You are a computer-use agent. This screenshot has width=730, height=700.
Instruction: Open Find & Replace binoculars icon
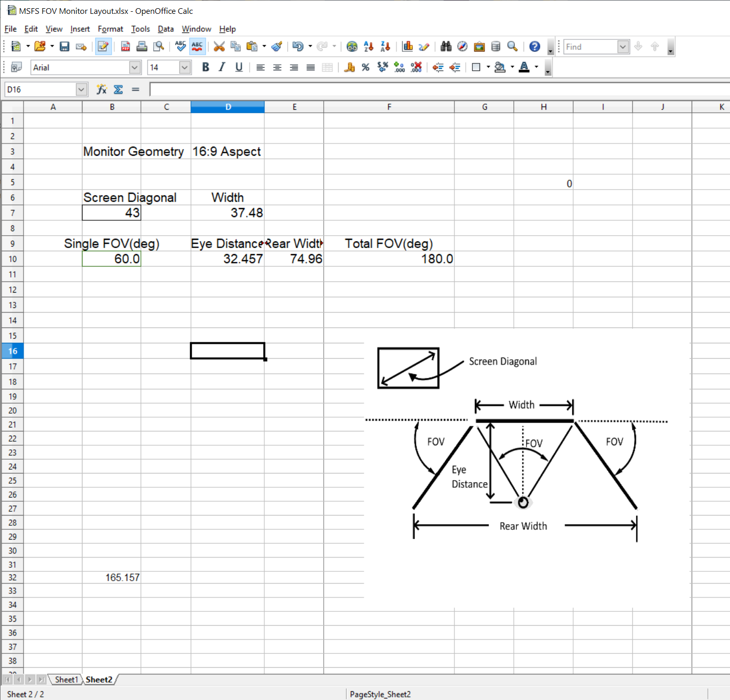pyautogui.click(x=446, y=47)
